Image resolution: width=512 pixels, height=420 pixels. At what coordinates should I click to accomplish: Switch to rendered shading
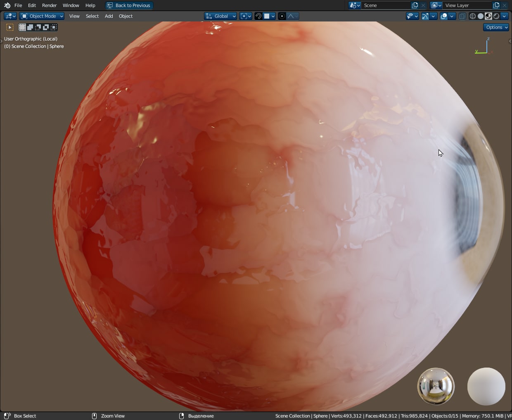(x=496, y=16)
